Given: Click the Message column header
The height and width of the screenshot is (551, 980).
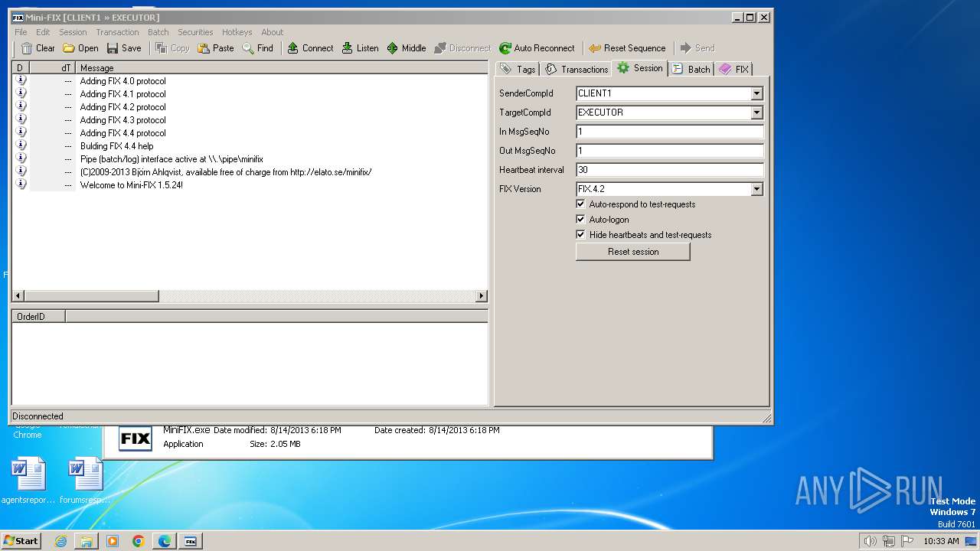Looking at the screenshot, I should click(282, 68).
